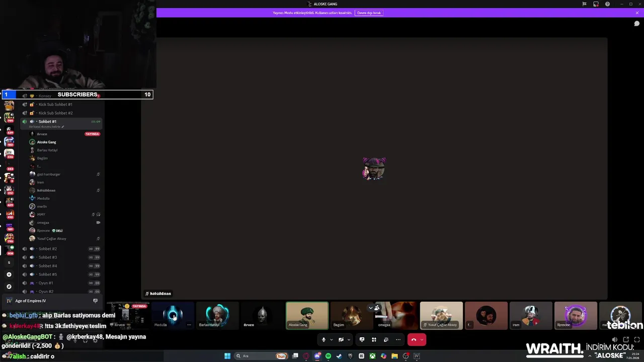Select the Barlas Hatäyi participant tile
The height and width of the screenshot is (362, 644).
[217, 315]
